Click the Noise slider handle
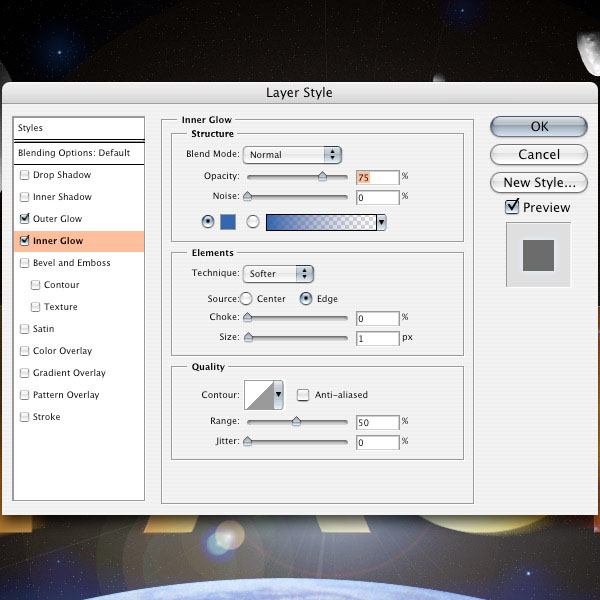This screenshot has height=600, width=600. [248, 196]
